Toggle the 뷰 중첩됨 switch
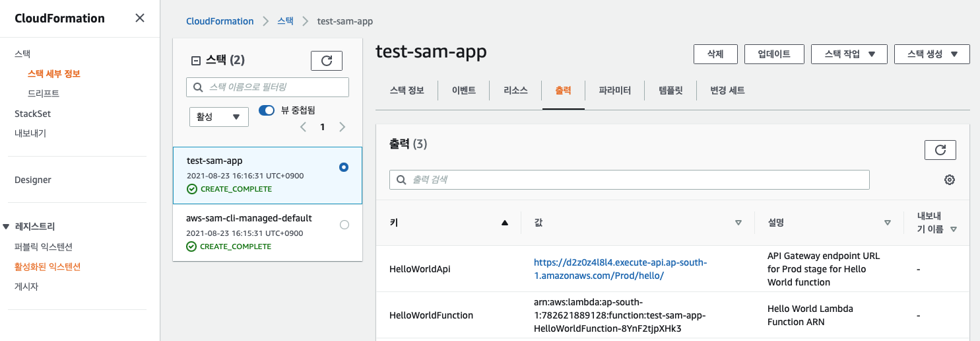This screenshot has width=980, height=341. coord(267,110)
